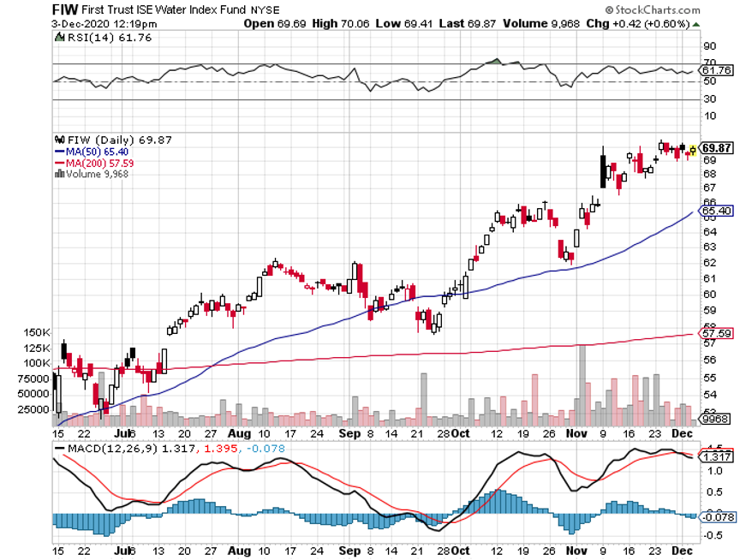The width and height of the screenshot is (740, 560).
Task: Click the 150K label on the volume scale
Action: click(38, 333)
